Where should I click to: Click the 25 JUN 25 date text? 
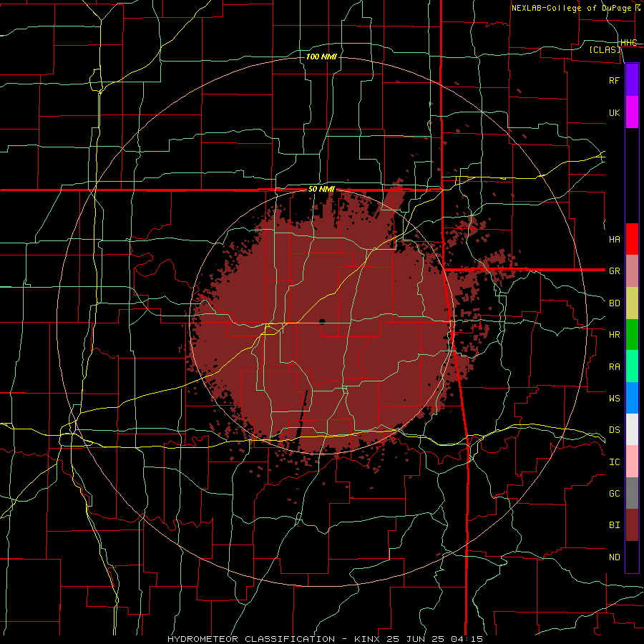coord(416,639)
